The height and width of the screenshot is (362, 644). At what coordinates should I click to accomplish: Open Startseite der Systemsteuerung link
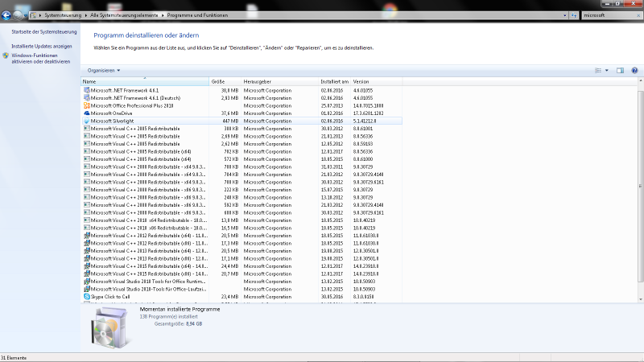pyautogui.click(x=44, y=31)
